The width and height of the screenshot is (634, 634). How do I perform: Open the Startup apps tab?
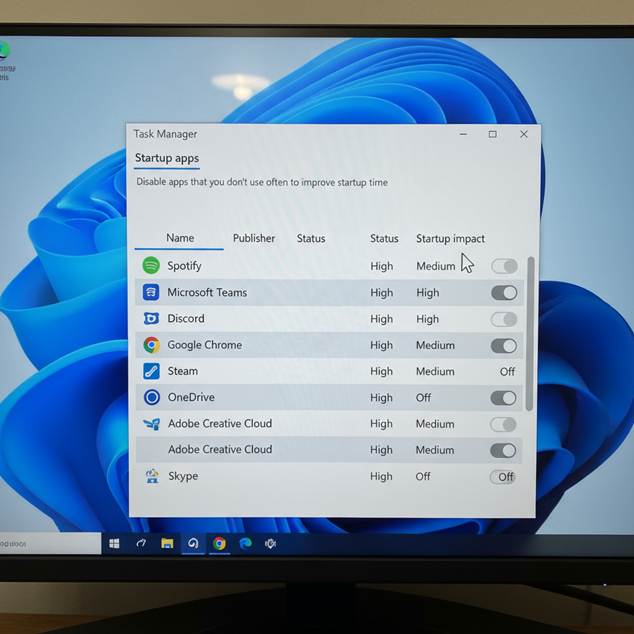[167, 158]
